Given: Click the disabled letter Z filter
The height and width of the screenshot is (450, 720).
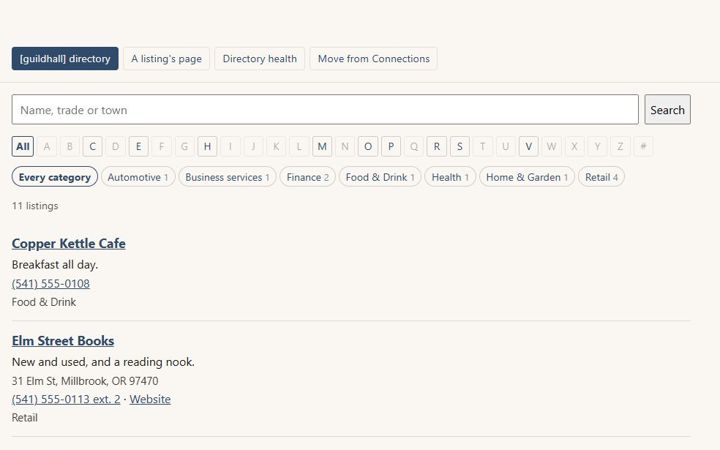Looking at the screenshot, I should (x=620, y=146).
